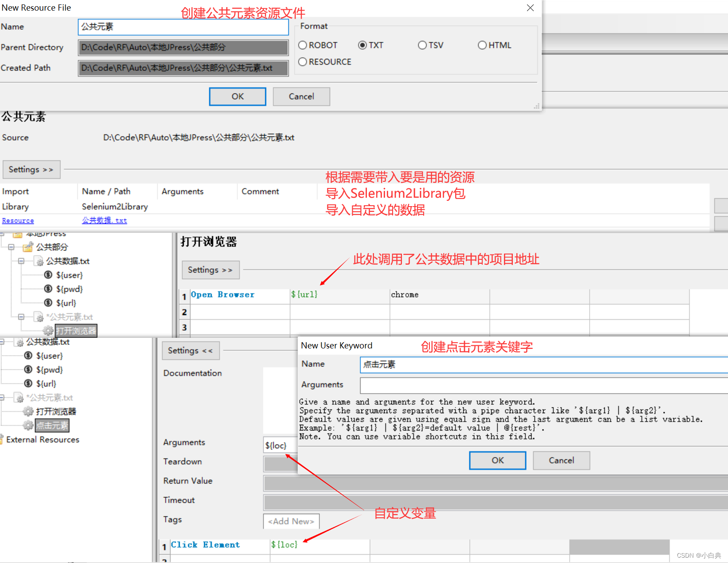Select TXT format radio button
728x563 pixels.
coord(362,45)
